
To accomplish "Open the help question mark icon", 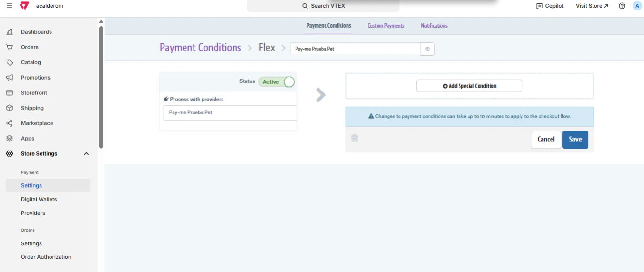I will coord(622,6).
